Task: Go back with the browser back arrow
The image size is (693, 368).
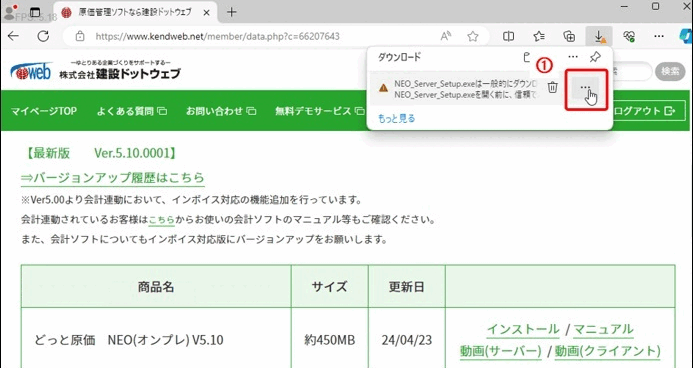Action: (14, 36)
